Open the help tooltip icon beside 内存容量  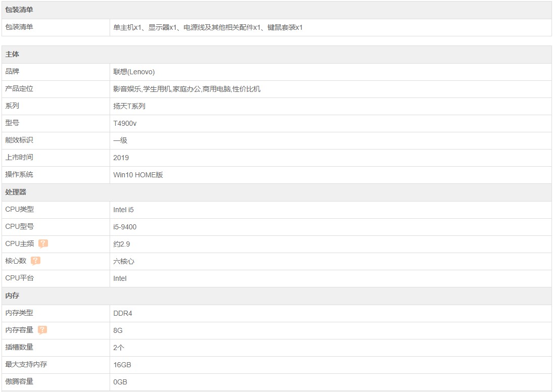tap(42, 330)
